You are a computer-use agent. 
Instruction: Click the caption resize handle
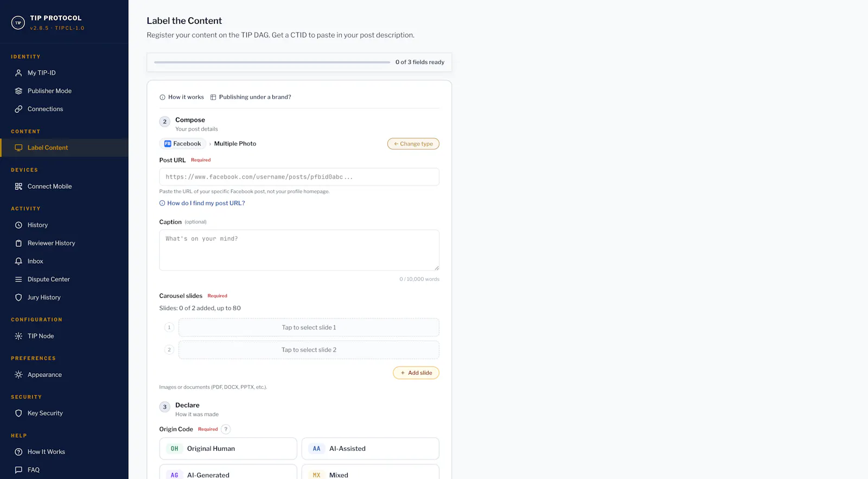(x=436, y=267)
